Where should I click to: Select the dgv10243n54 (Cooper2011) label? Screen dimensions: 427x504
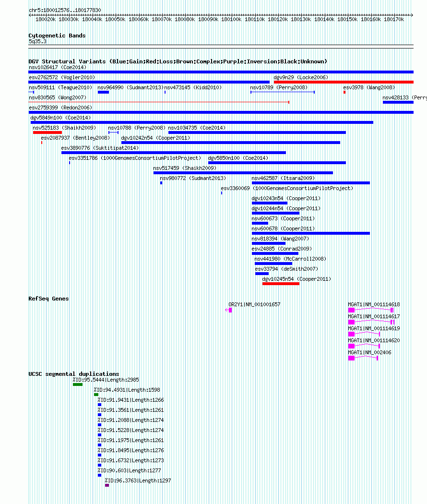[286, 199]
